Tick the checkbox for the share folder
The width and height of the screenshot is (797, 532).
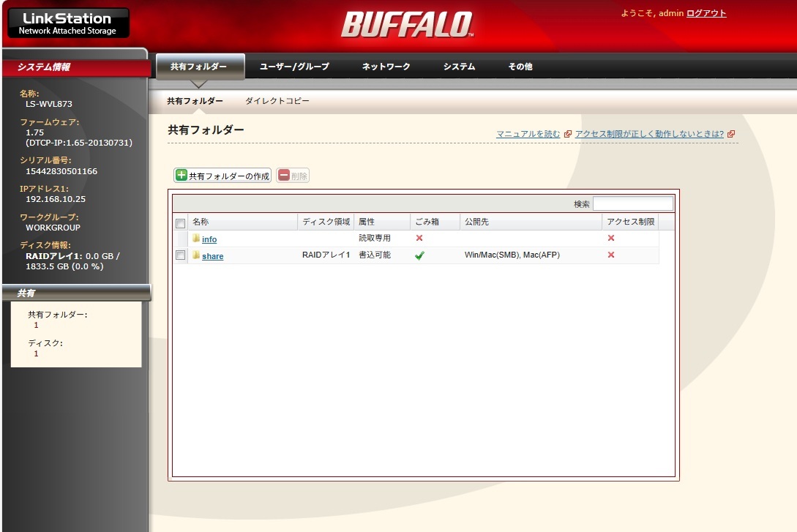coord(180,255)
